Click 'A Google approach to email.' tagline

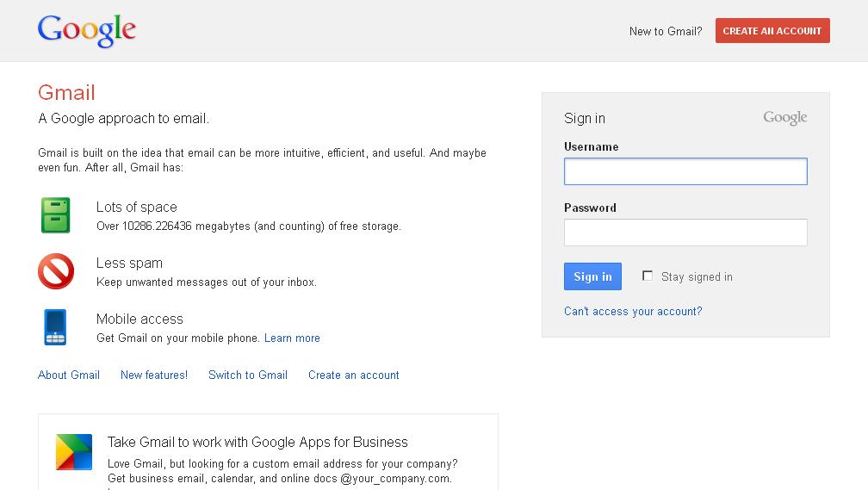(x=123, y=119)
